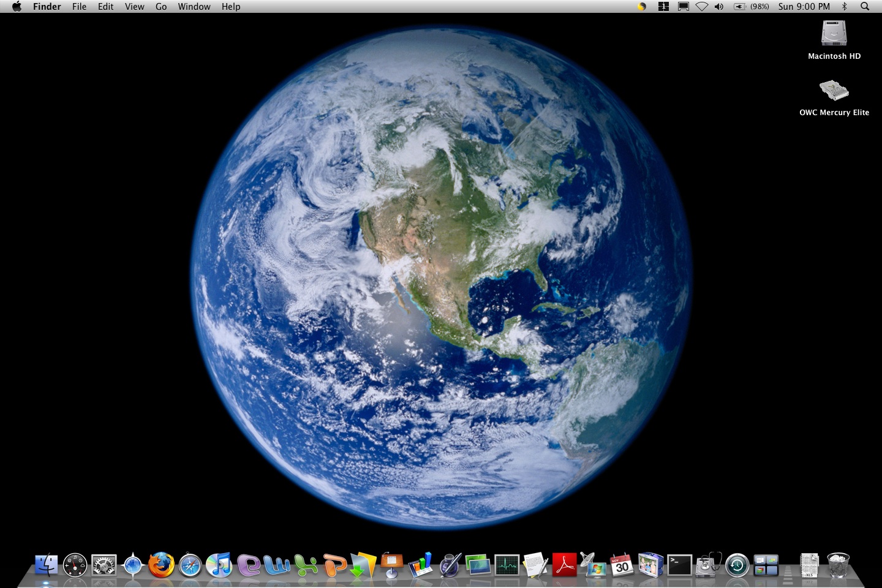Launch iTunes from the Dock
The image size is (882, 588).
[219, 565]
